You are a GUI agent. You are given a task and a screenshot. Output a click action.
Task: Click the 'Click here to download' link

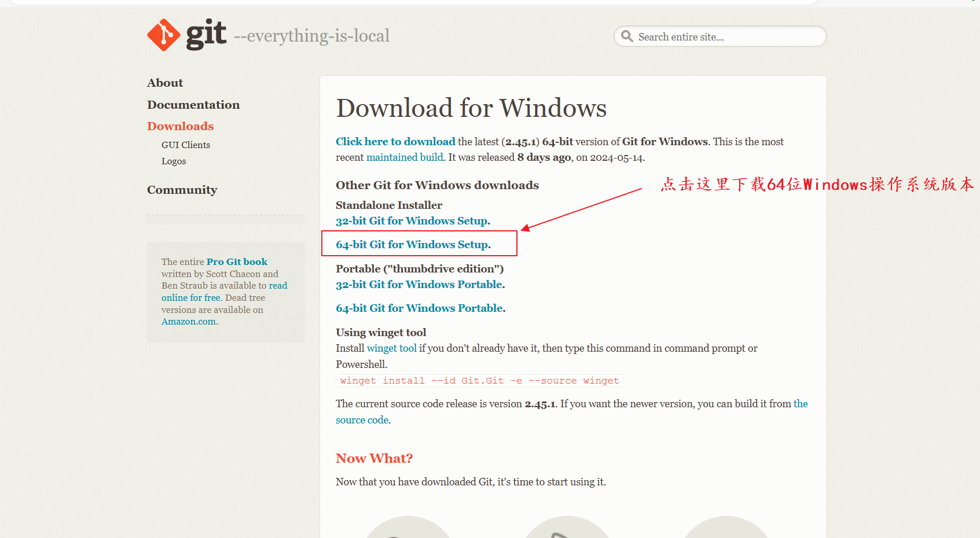[395, 142]
